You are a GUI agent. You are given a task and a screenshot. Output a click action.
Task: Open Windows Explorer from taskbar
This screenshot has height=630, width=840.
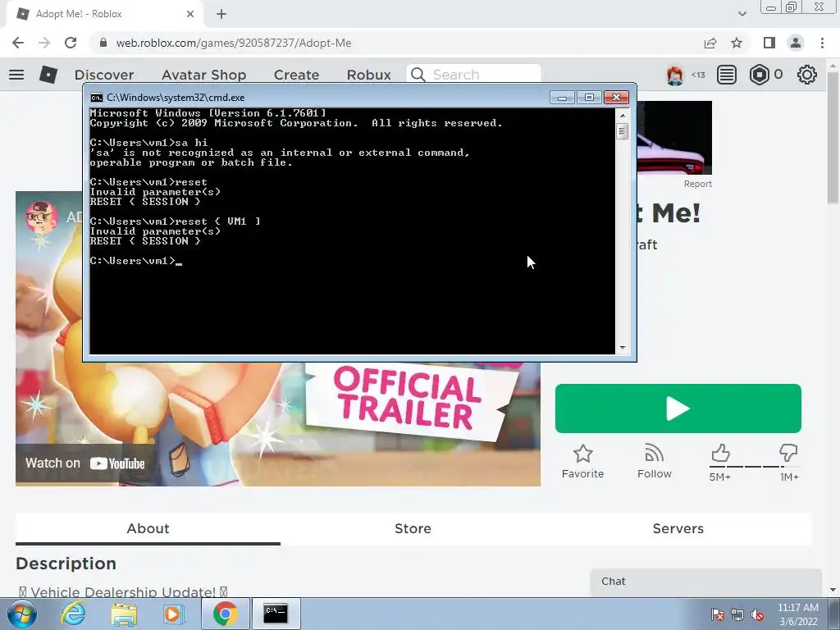(124, 614)
